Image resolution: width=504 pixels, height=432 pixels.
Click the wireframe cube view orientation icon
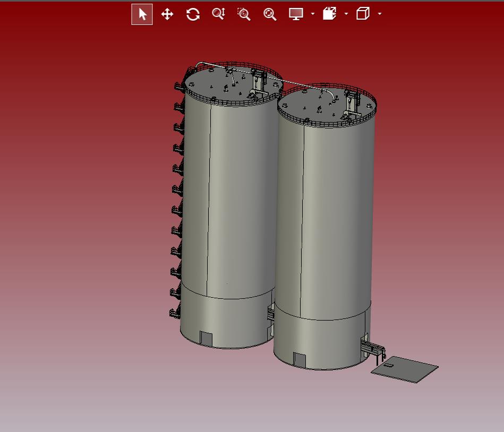[x=363, y=14]
